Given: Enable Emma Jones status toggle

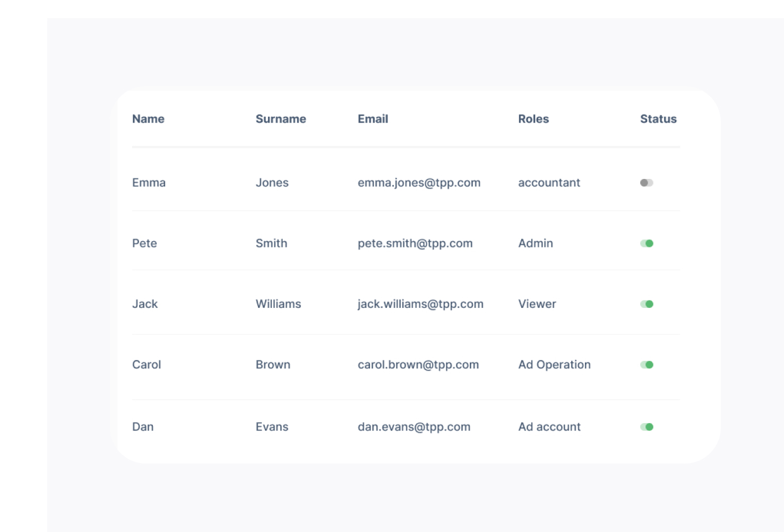Looking at the screenshot, I should [647, 183].
